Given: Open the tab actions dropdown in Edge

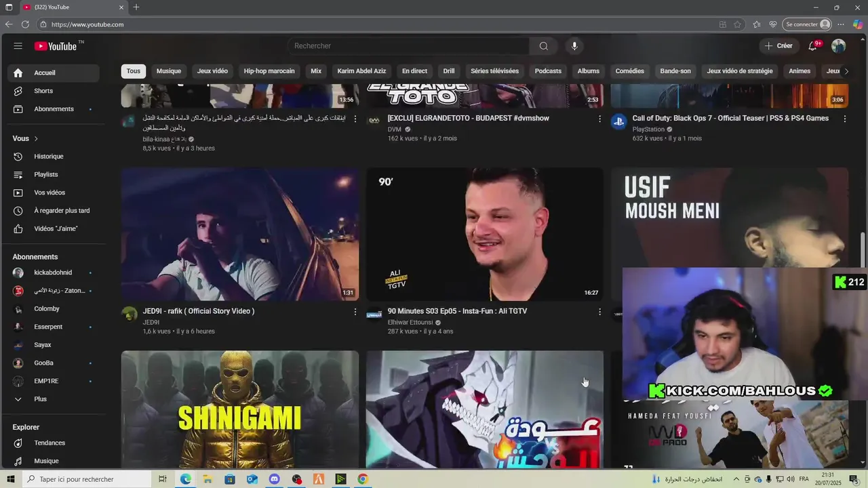Looking at the screenshot, I should click(x=9, y=7).
